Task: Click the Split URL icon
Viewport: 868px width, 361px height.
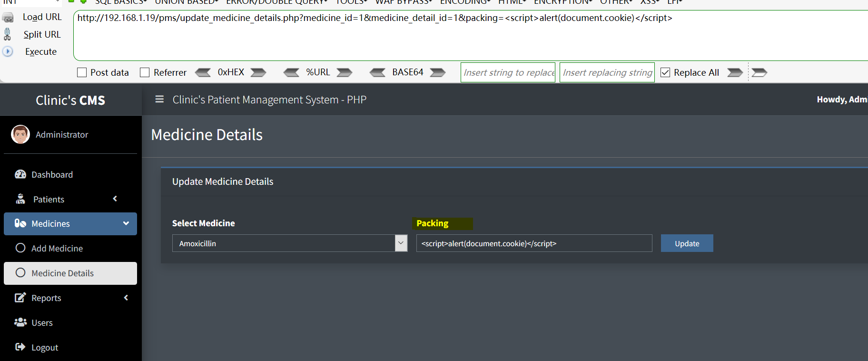Action: [x=7, y=34]
